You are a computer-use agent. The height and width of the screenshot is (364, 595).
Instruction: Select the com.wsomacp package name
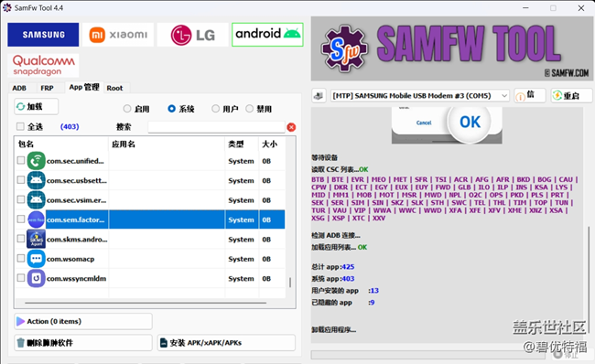point(70,259)
